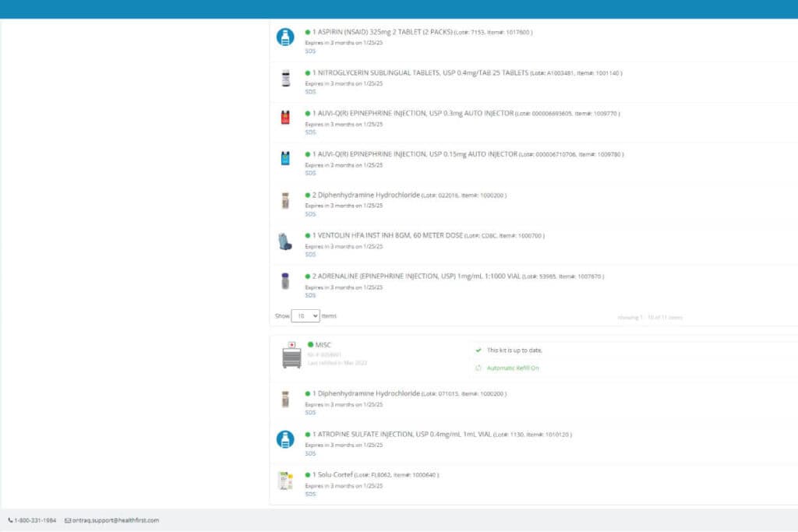Select the AUVI-Q Epinephrine 0.3mg item title
The width and height of the screenshot is (798, 532).
pos(413,114)
